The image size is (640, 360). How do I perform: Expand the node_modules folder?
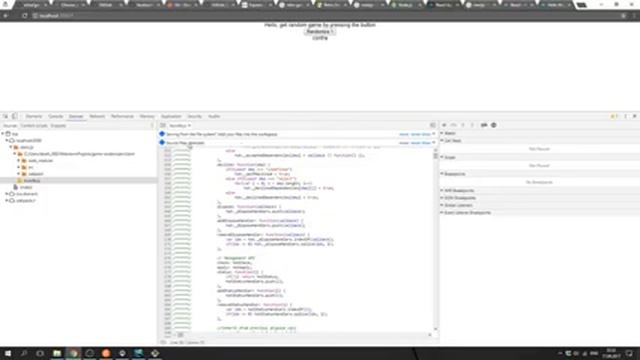19,160
